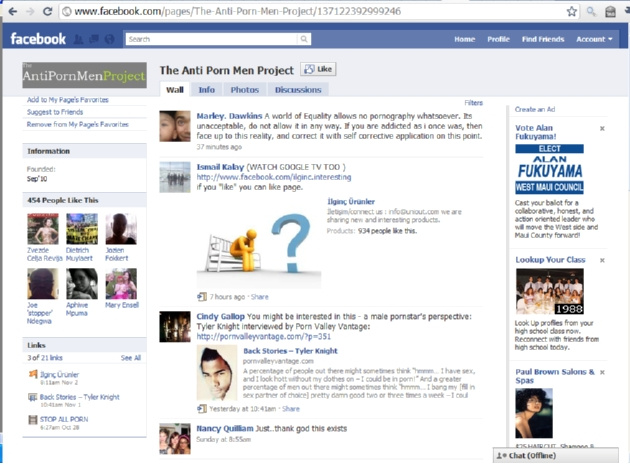Click the Like button for the page
Viewport: 630px width, 465px height.
318,69
